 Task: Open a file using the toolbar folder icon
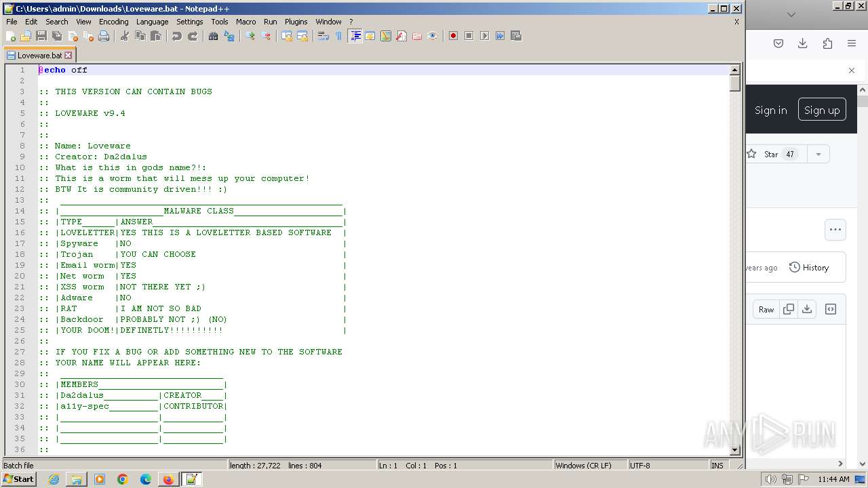[26, 36]
